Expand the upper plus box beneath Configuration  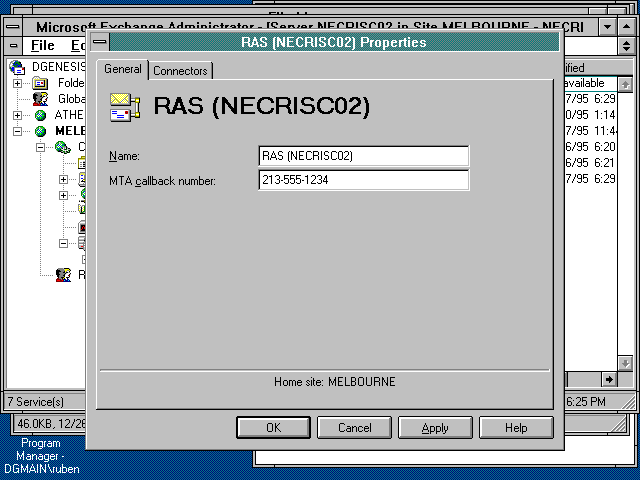pos(63,179)
